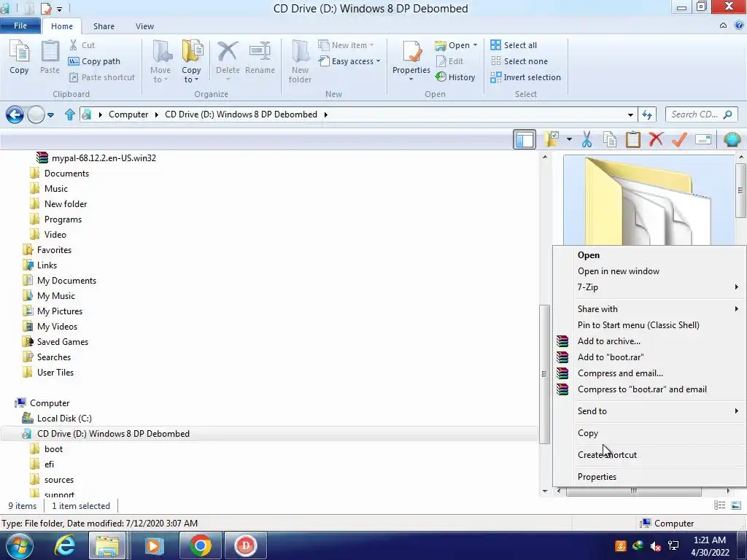Screen dimensions: 747x560
Task: Open Folder options toolbar dropdown arrow
Action: click(x=569, y=139)
